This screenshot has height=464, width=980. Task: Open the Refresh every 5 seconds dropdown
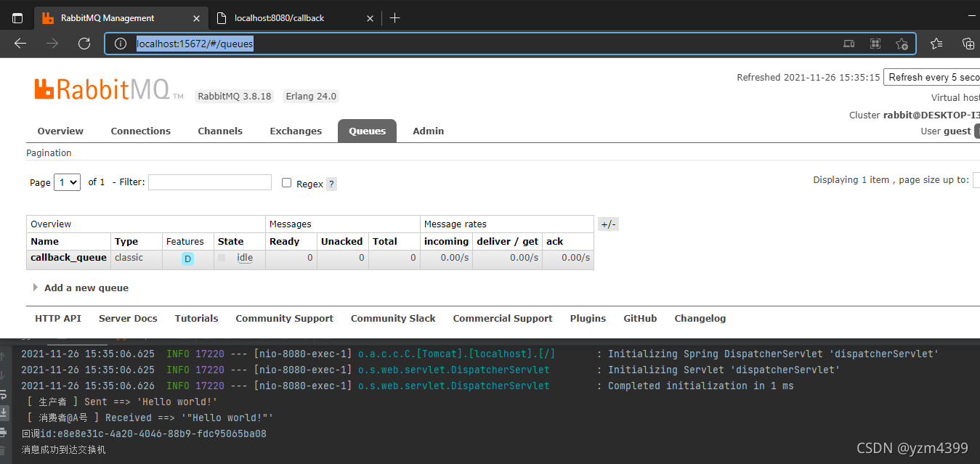click(931, 77)
